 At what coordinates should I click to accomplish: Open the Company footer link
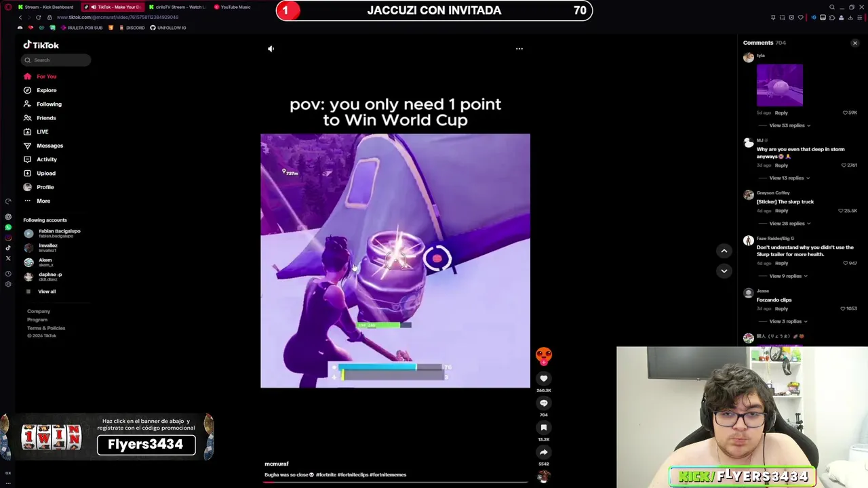tap(39, 311)
